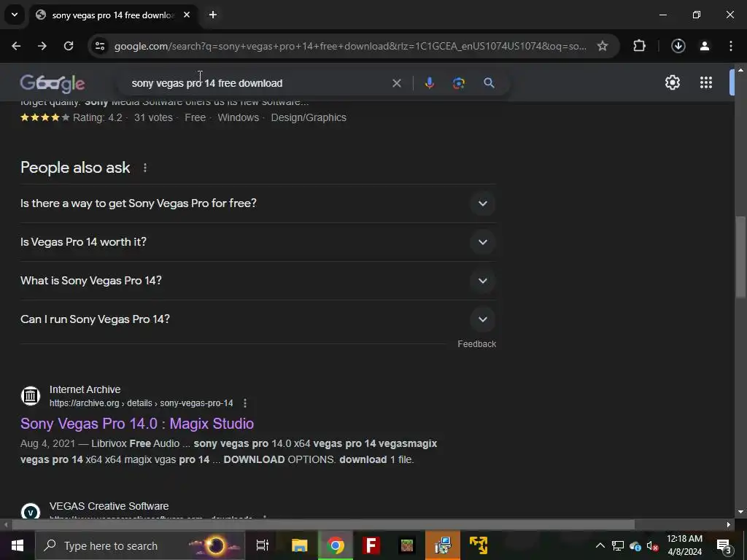Image resolution: width=747 pixels, height=560 pixels.
Task: Open a new browser tab
Action: [x=213, y=15]
